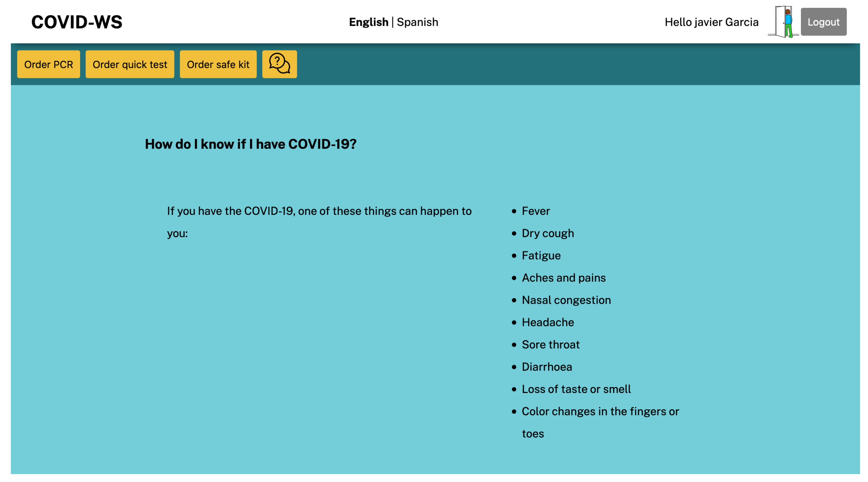Click the Fever list item
This screenshot has height=482, width=868.
(x=535, y=211)
